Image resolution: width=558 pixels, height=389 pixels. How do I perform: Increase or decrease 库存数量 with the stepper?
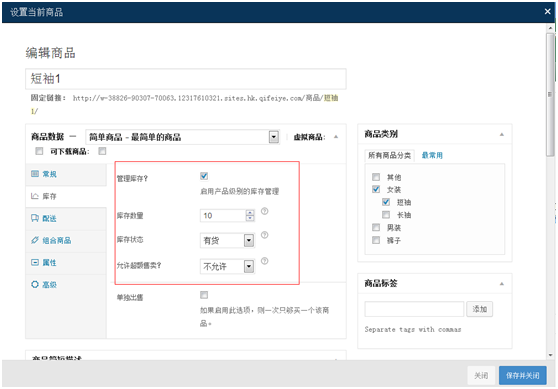[x=250, y=215]
